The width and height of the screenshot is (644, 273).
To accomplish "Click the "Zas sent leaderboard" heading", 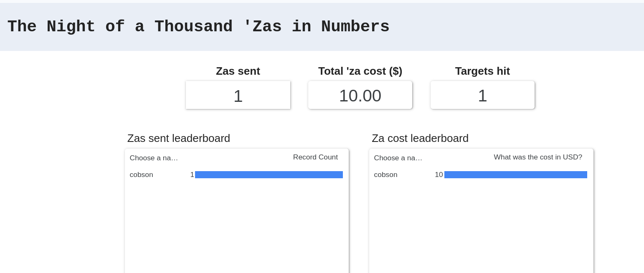I will tap(178, 138).
